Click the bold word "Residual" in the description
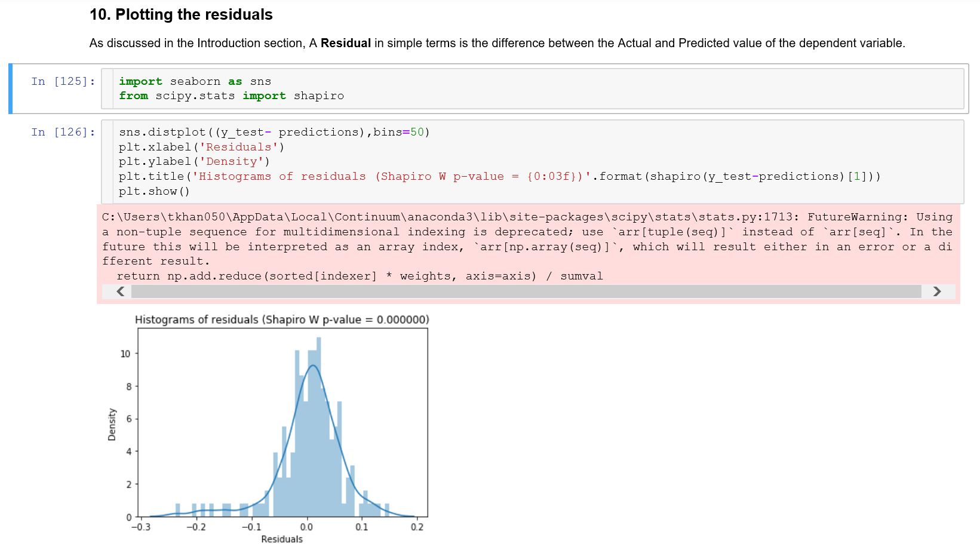The height and width of the screenshot is (544, 980). pos(345,43)
